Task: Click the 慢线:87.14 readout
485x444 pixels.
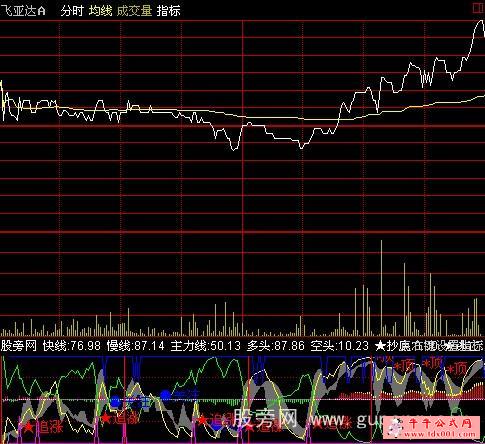Action: pos(136,346)
